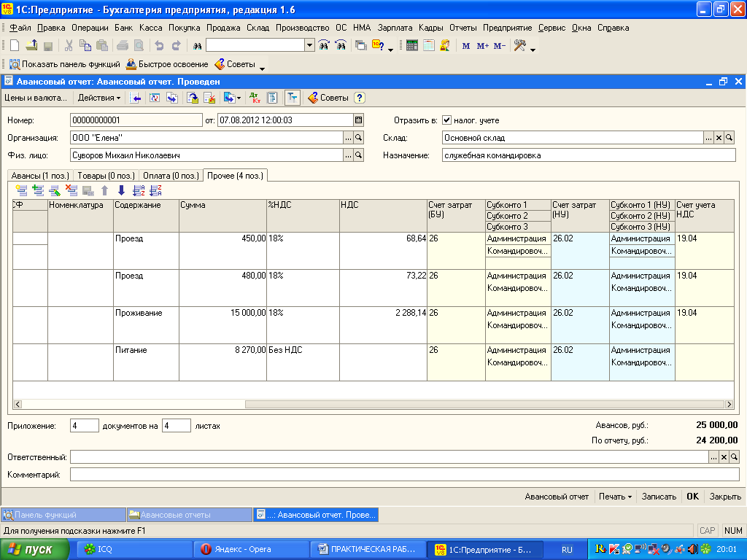Viewport: 747px width, 560px height.
Task: Open Склад selection ellipsis button
Action: [708, 138]
